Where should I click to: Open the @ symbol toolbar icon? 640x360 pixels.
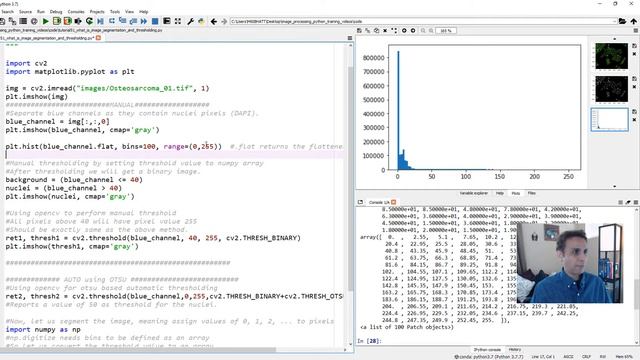pyautogui.click(x=34, y=21)
